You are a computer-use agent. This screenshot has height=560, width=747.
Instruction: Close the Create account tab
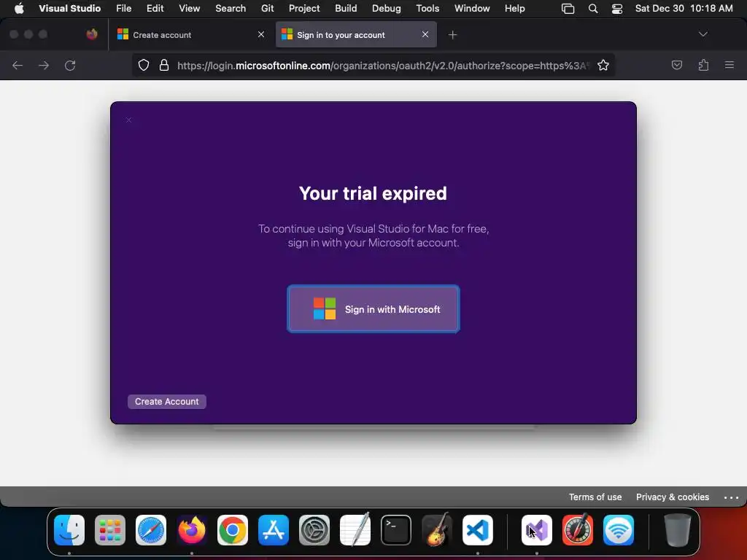point(261,34)
